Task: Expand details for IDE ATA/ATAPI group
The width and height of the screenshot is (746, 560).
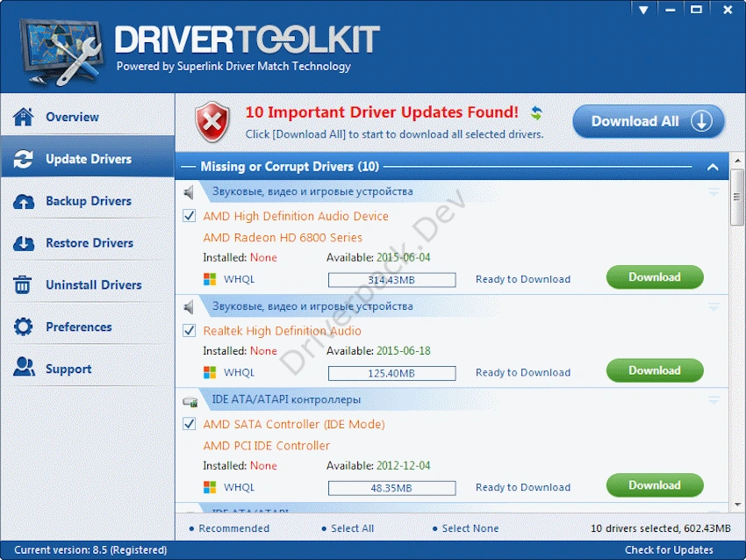Action: (x=714, y=400)
